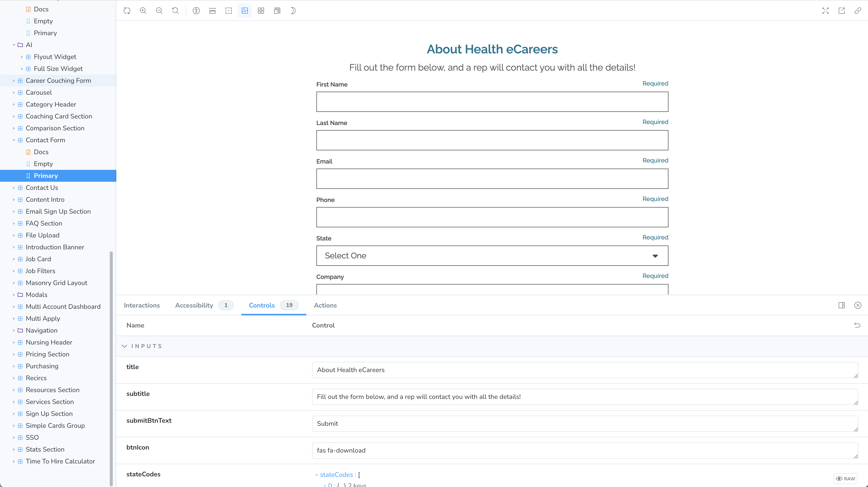This screenshot has height=487, width=868.
Task: Open the Job Card component
Action: tap(38, 259)
